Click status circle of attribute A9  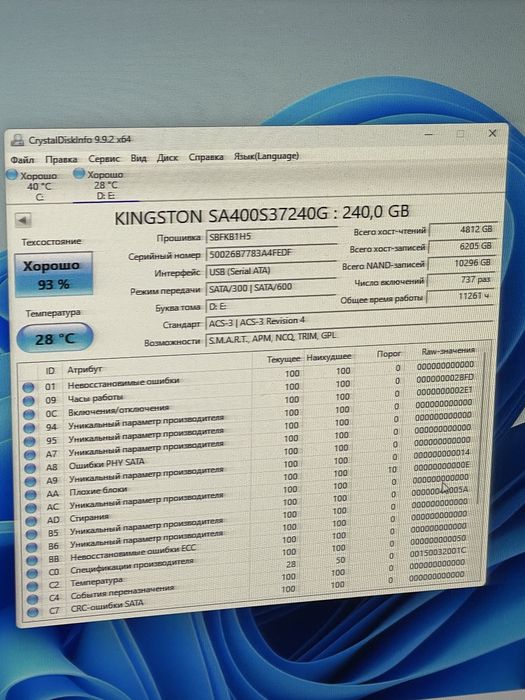click(x=30, y=481)
